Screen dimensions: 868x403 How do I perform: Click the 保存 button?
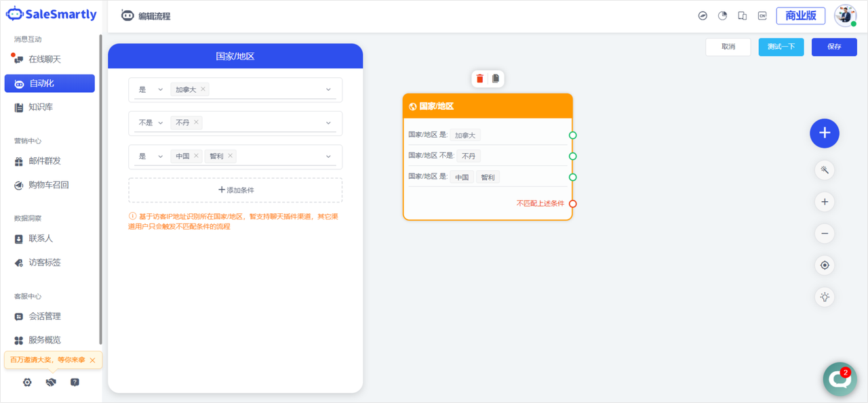(x=834, y=47)
